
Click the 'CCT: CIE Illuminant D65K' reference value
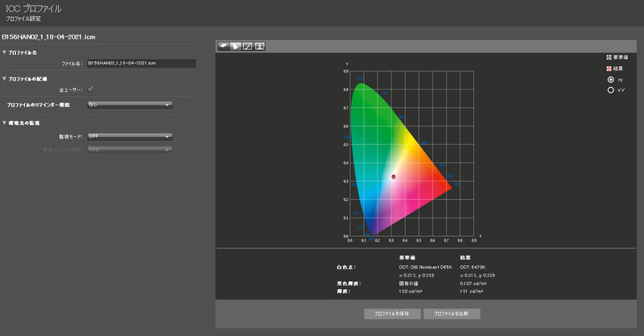(426, 268)
